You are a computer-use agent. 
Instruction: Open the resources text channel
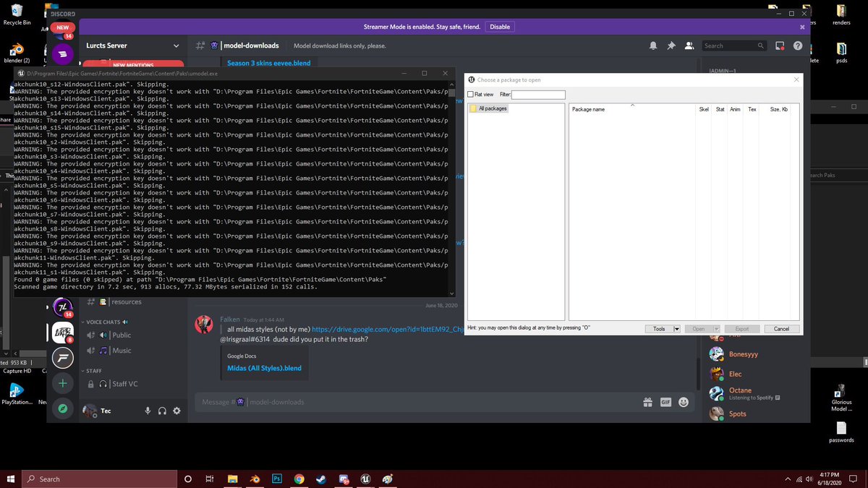point(127,301)
